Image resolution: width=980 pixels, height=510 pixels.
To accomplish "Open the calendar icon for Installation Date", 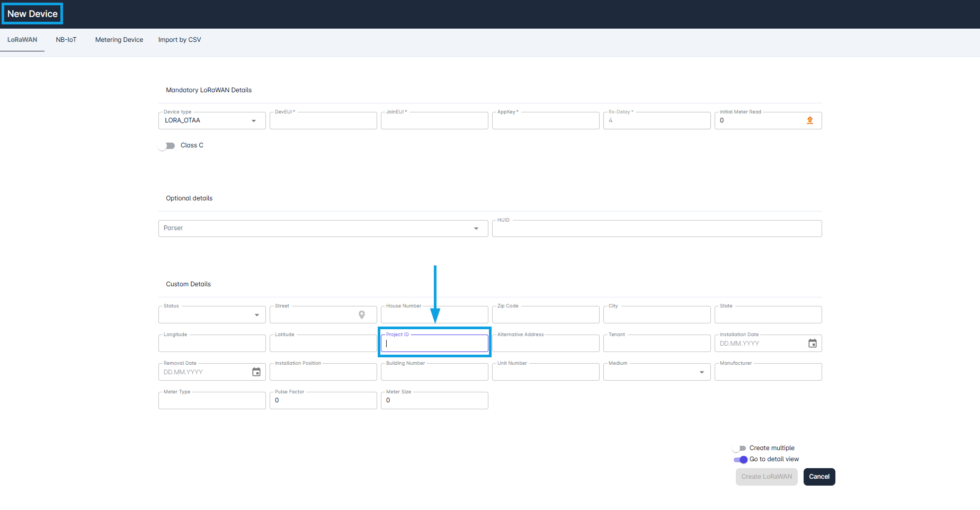I will tap(813, 344).
